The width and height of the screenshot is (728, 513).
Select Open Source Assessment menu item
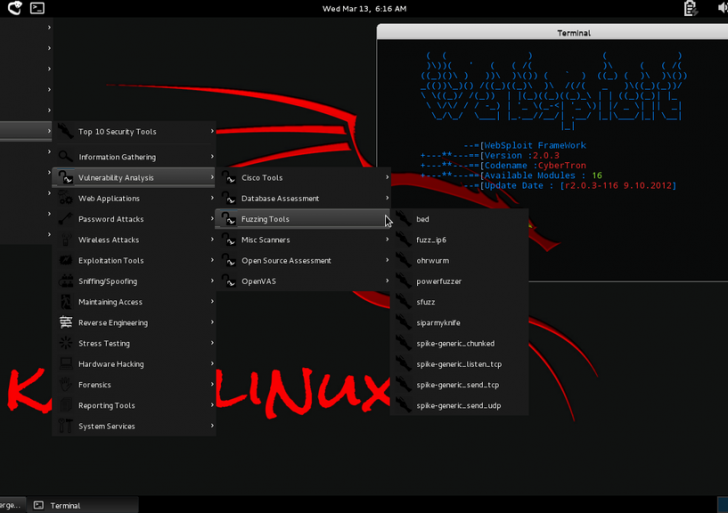(x=286, y=261)
